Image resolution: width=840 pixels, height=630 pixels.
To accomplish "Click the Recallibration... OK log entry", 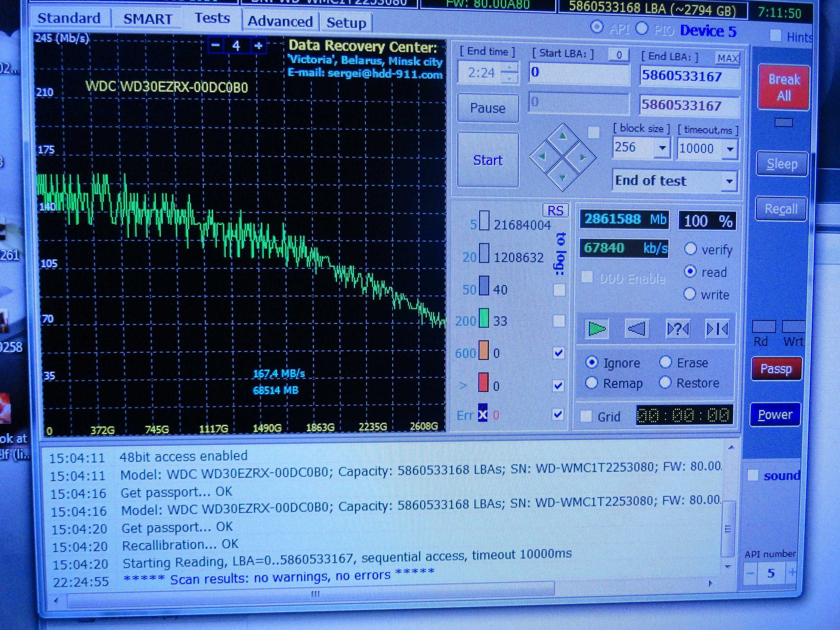I will point(181,544).
